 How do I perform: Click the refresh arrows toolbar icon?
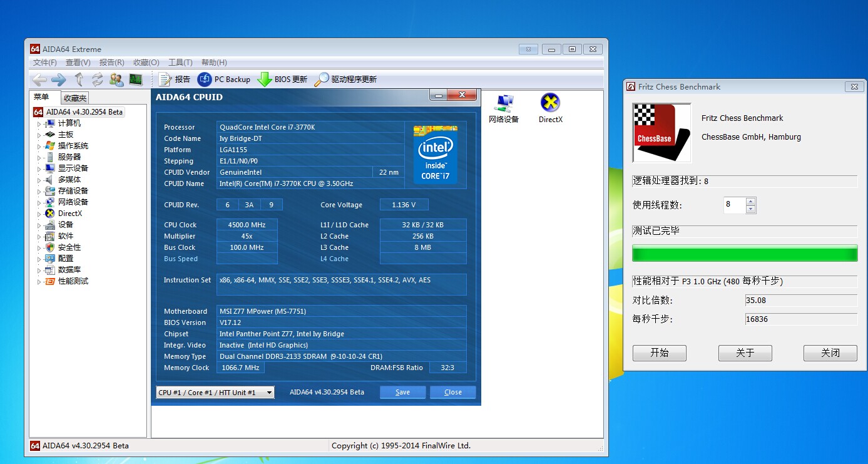[x=97, y=80]
